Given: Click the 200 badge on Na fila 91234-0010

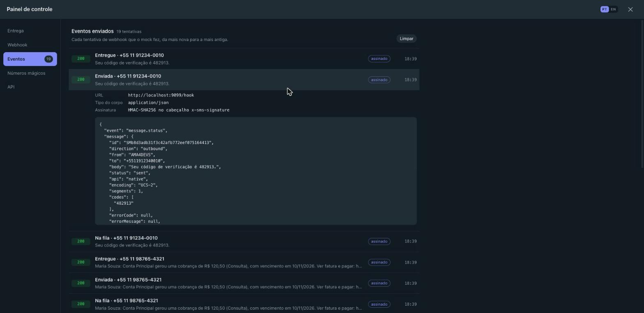Looking at the screenshot, I should pyautogui.click(x=80, y=241).
